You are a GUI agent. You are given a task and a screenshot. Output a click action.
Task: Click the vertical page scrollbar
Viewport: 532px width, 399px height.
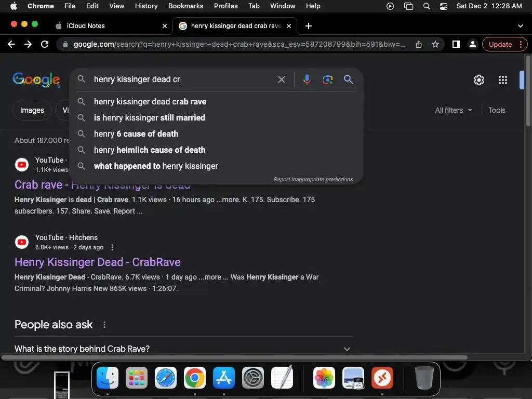point(528,91)
